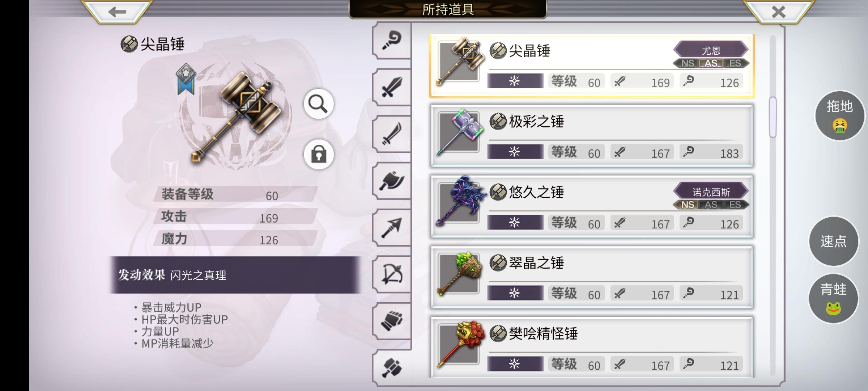Go back with the arrow button

[117, 12]
